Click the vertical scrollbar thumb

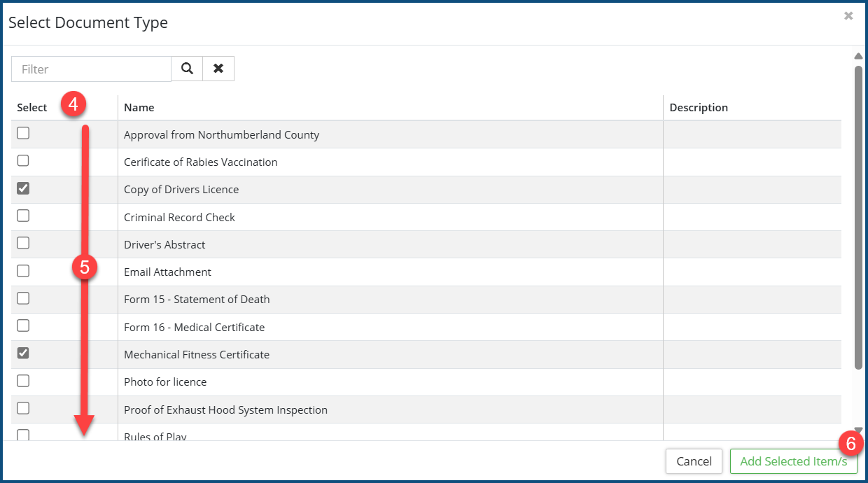click(858, 217)
